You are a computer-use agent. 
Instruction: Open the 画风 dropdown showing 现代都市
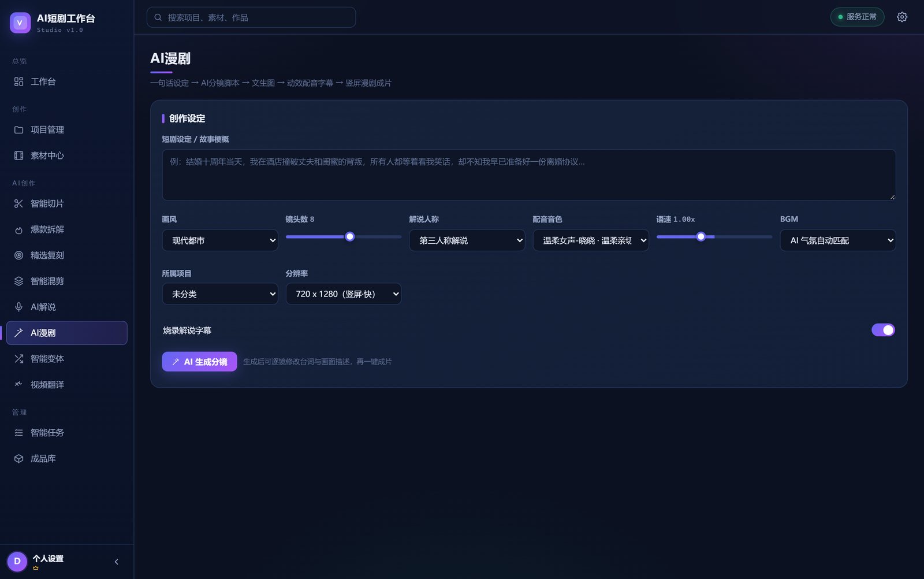(220, 240)
